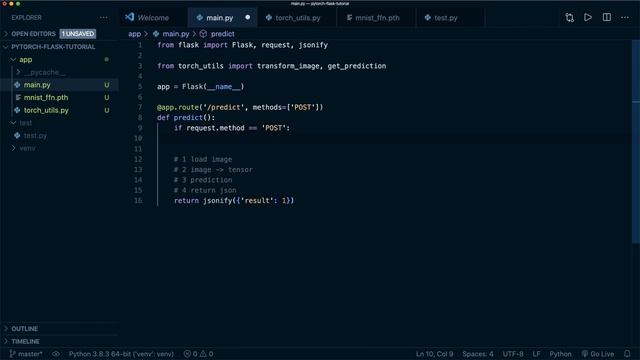Image resolution: width=640 pixels, height=360 pixels.
Task: Open Explorer more actions ellipsis
Action: 104,18
